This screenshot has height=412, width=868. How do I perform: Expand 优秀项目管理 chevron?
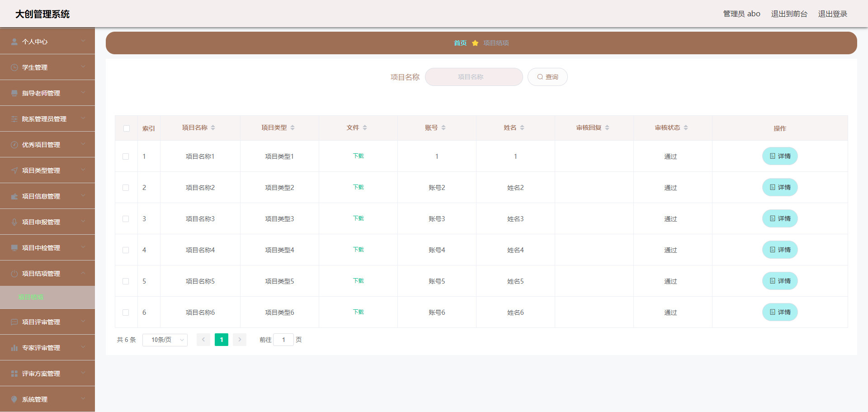coord(83,144)
